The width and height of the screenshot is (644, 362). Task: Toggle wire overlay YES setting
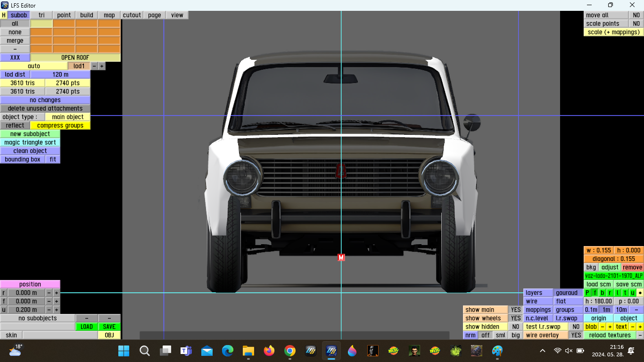tap(576, 335)
